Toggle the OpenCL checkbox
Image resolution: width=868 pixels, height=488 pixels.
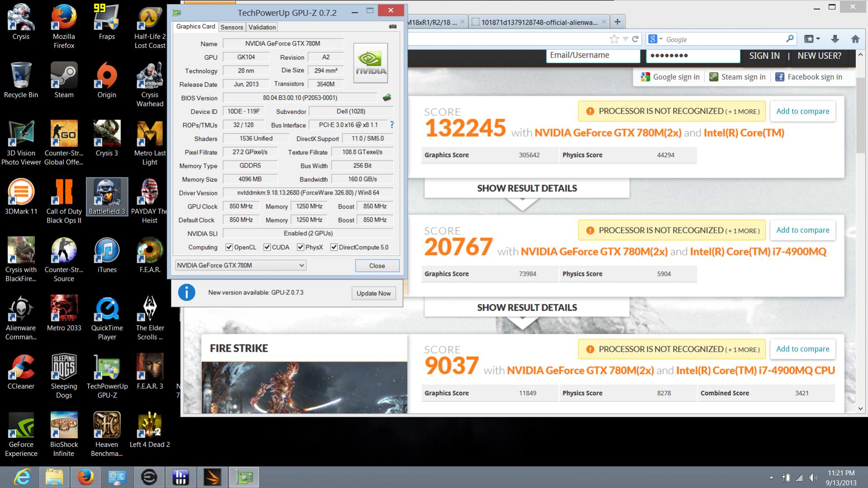pyautogui.click(x=229, y=247)
